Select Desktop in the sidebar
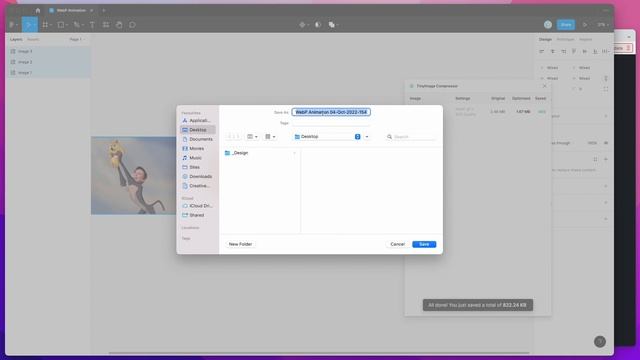Screen dimensions: 640x360 [198, 130]
